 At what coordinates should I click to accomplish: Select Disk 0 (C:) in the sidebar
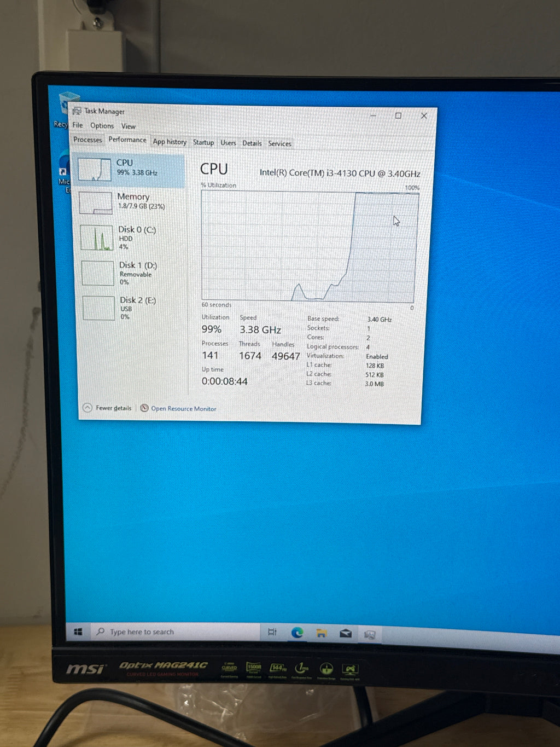coord(131,238)
